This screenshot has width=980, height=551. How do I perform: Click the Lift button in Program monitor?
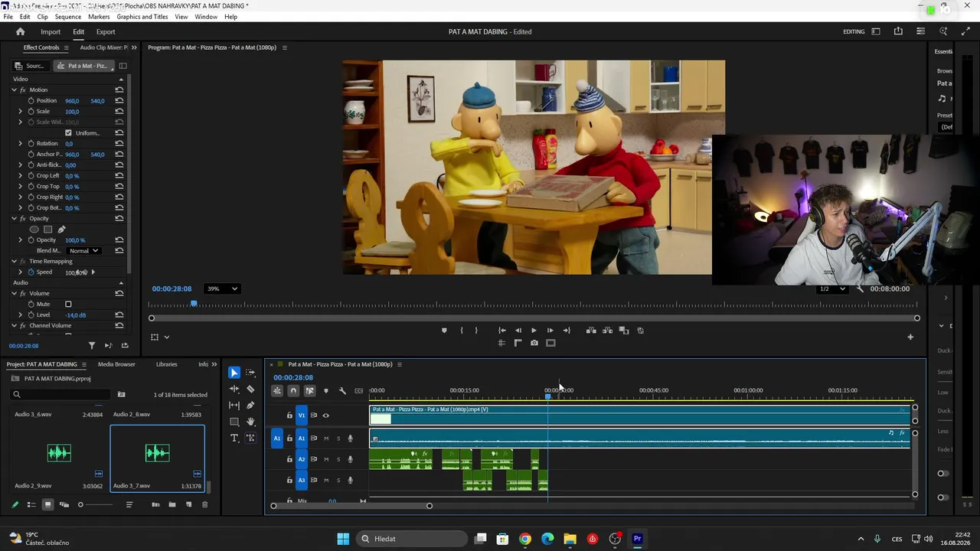point(591,331)
